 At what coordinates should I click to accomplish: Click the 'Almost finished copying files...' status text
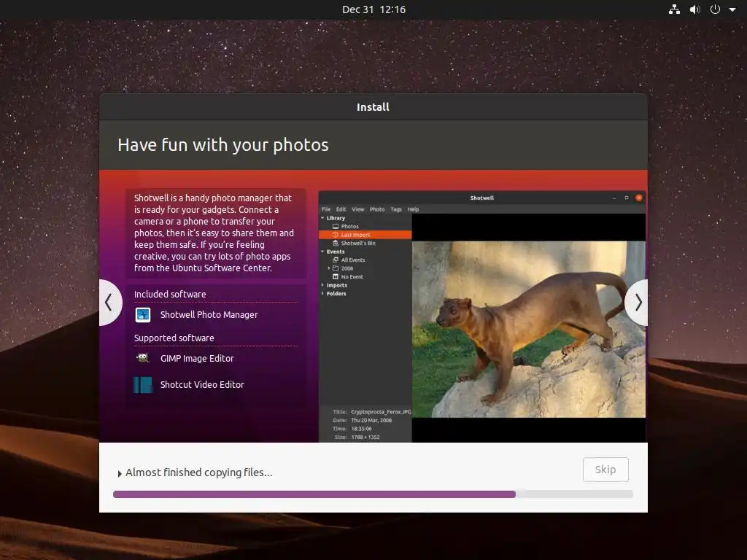[198, 472]
